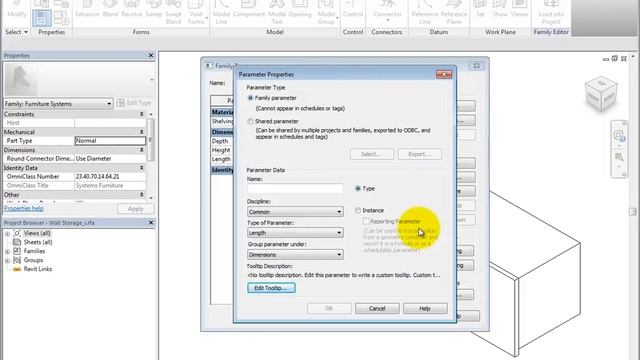The image size is (640, 360).
Task: Select the Swept Blend tool
Action: [x=173, y=13]
